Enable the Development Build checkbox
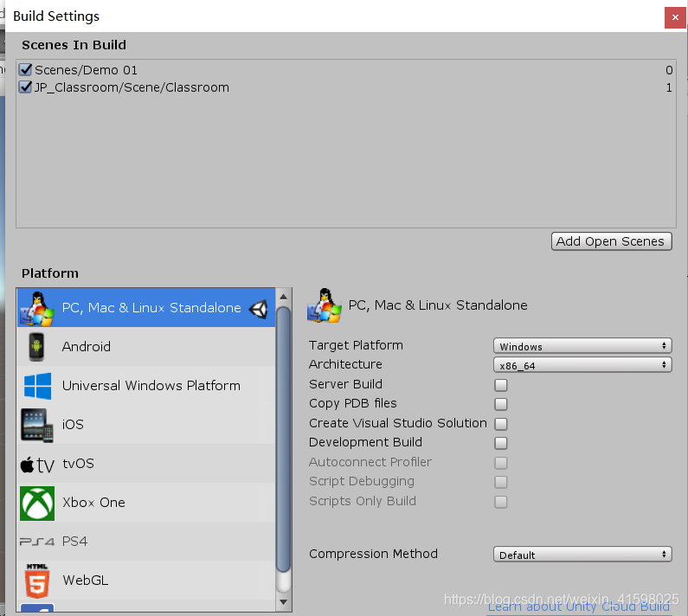688x616 pixels. (501, 443)
